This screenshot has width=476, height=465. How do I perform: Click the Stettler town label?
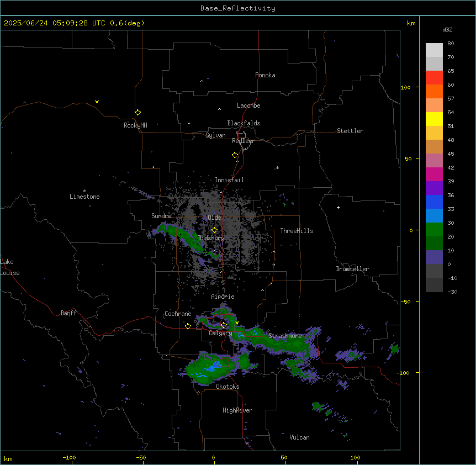[x=350, y=131]
